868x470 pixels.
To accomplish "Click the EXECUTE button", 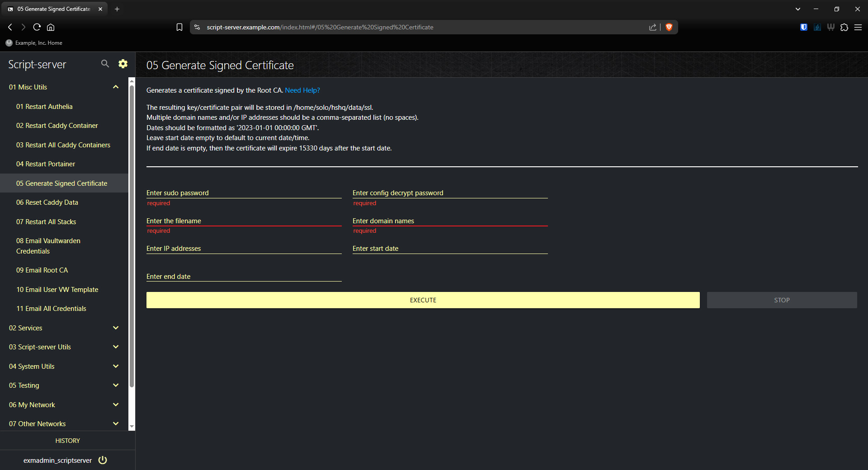I will [423, 300].
